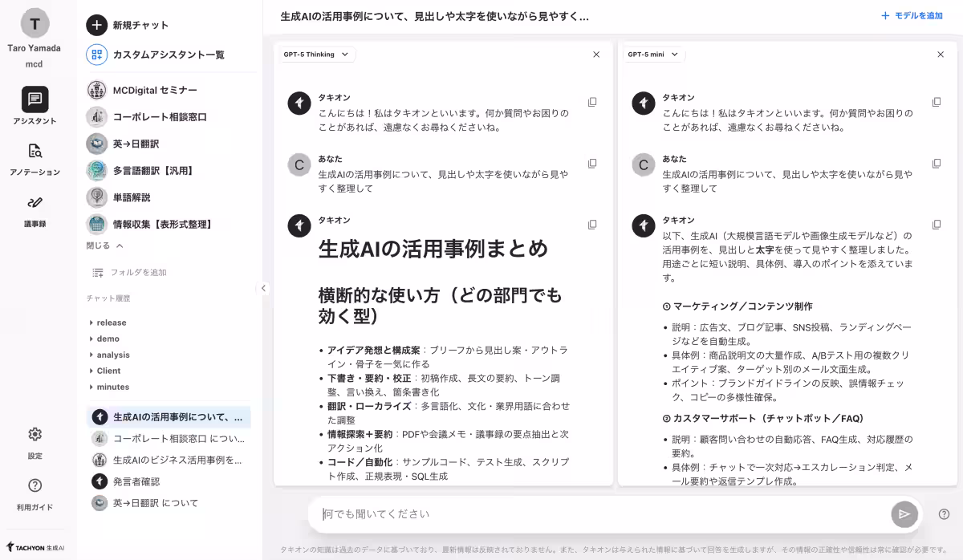Expand the release chat history group
The image size is (963, 560).
112,323
